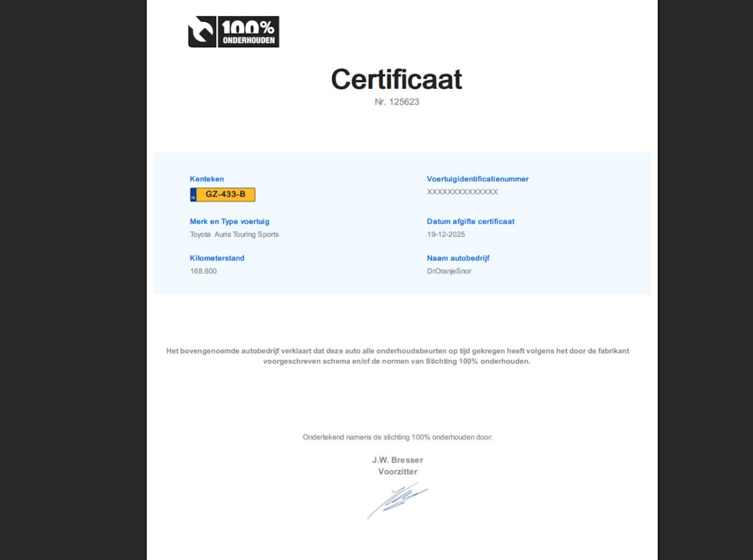753x560 pixels.
Task: Select the DrOranjeSnor company name
Action: 449,271
